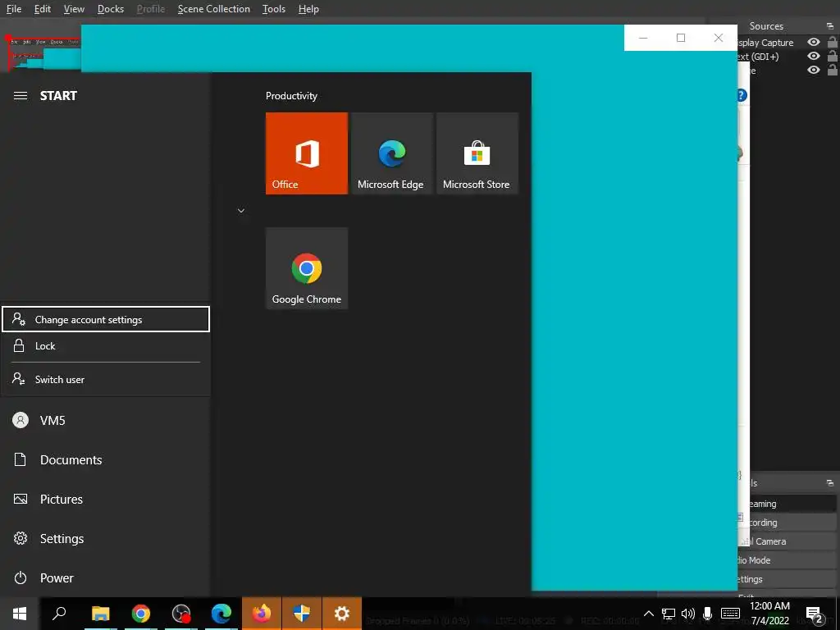Toggle lock on the last source row

[833, 70]
